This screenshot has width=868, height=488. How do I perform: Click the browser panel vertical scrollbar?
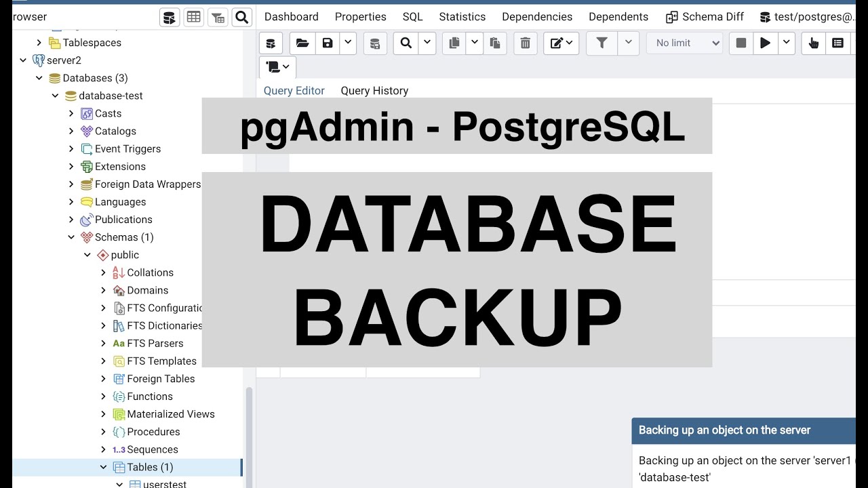pos(249,437)
